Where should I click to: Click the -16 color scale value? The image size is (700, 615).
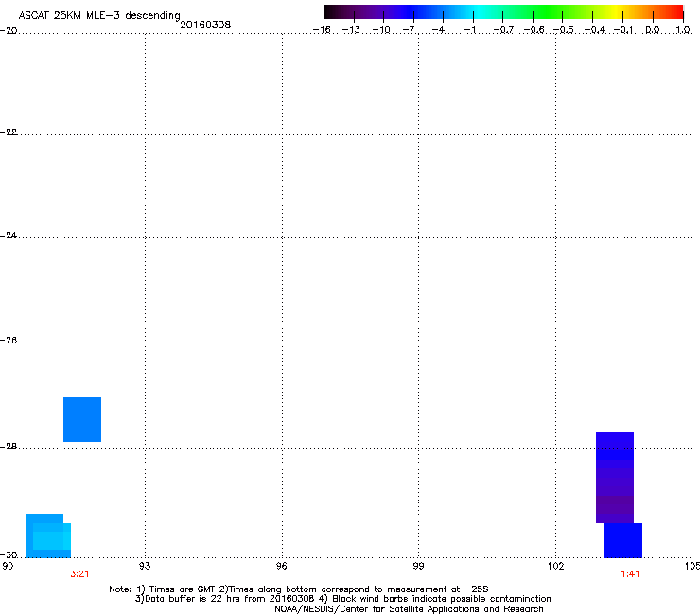point(322,30)
